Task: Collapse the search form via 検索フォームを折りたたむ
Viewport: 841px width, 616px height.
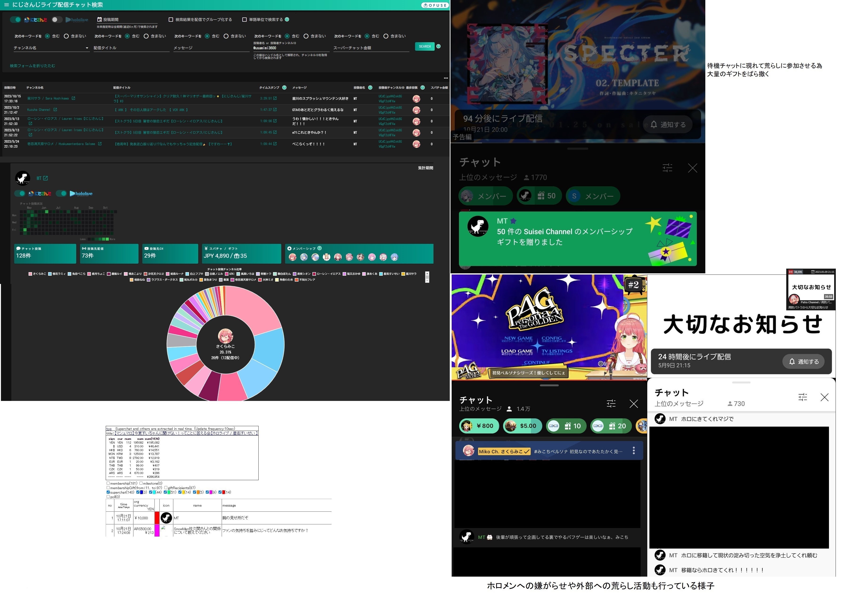Action: pyautogui.click(x=33, y=66)
